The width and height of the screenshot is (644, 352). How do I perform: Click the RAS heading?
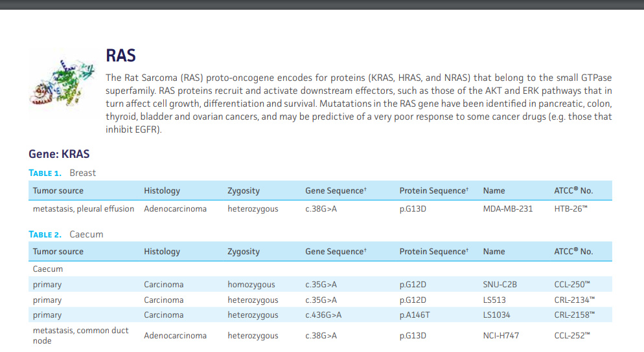click(121, 56)
